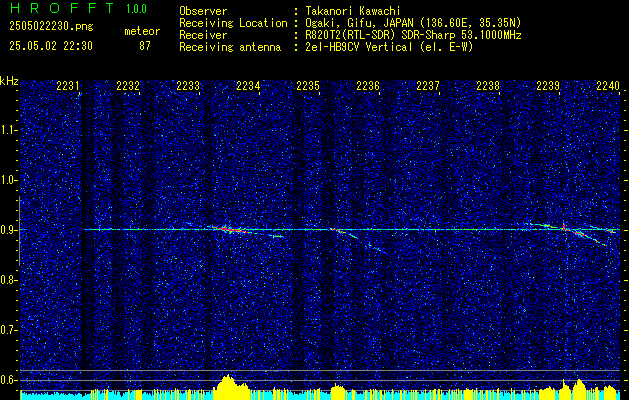Click the 'meteor' count label
The image size is (629, 400).
[x=142, y=31]
